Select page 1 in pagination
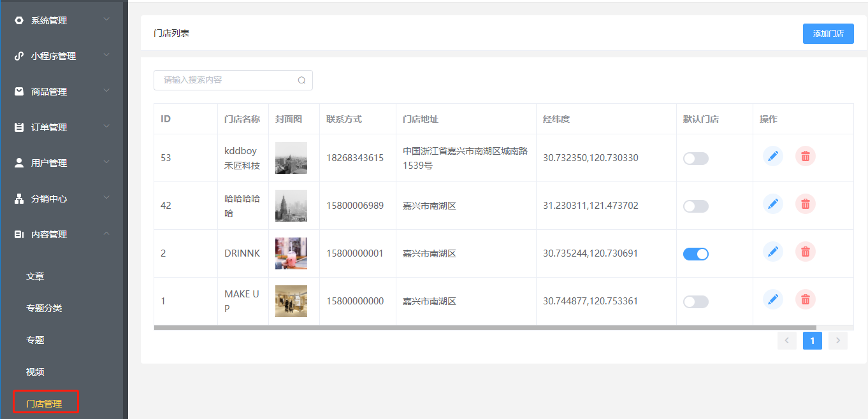This screenshot has height=419, width=868. pos(813,341)
